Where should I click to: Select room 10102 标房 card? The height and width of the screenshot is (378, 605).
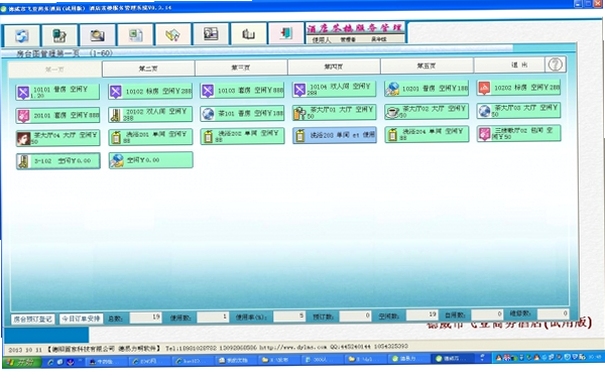pos(150,91)
